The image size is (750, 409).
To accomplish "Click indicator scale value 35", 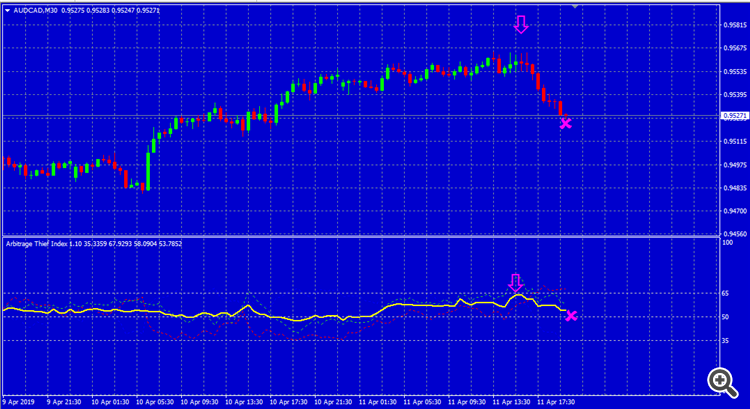I will (x=726, y=341).
